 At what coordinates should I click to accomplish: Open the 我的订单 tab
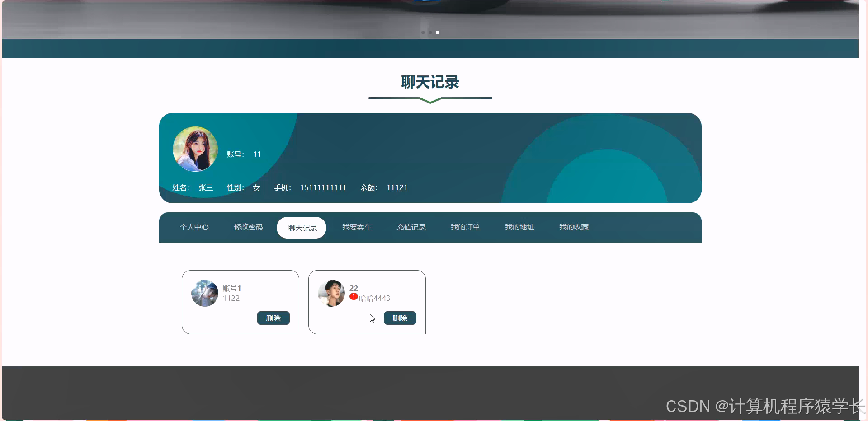coord(465,227)
